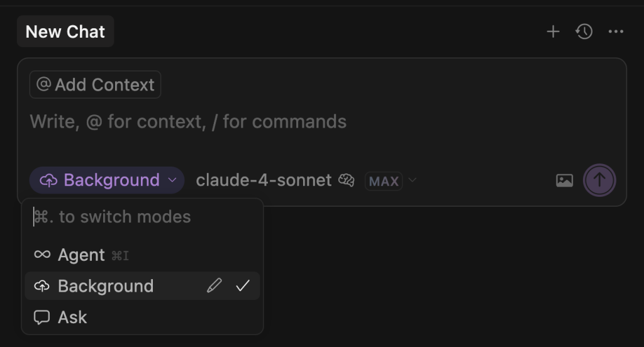Click the checkmark on Background mode
This screenshot has width=644, height=347.
pos(243,286)
